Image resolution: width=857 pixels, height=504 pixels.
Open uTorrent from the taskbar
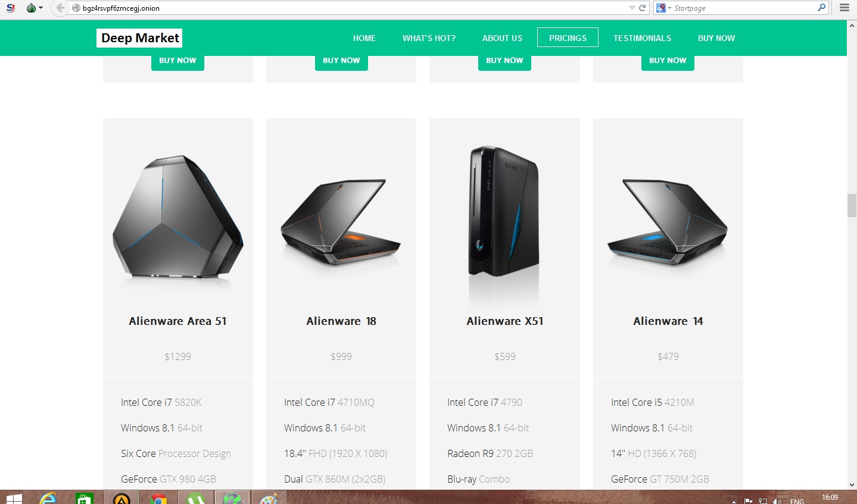click(195, 498)
